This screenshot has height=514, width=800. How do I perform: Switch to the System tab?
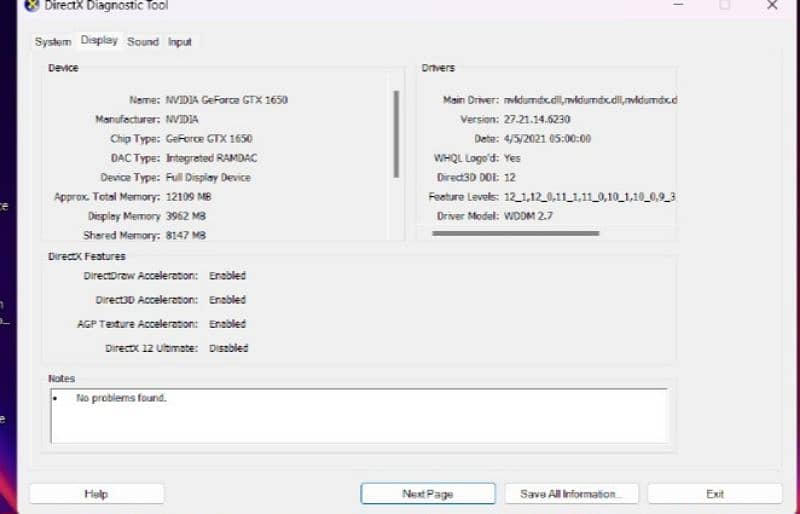point(53,42)
